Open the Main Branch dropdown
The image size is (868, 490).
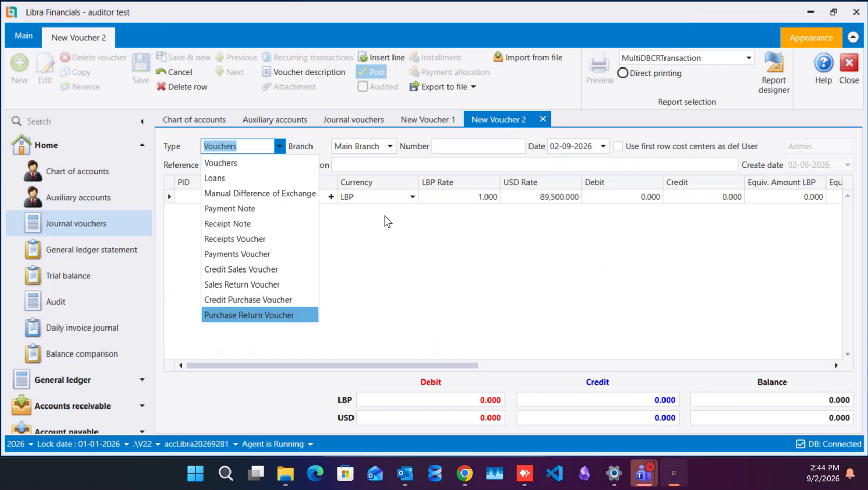coord(390,146)
